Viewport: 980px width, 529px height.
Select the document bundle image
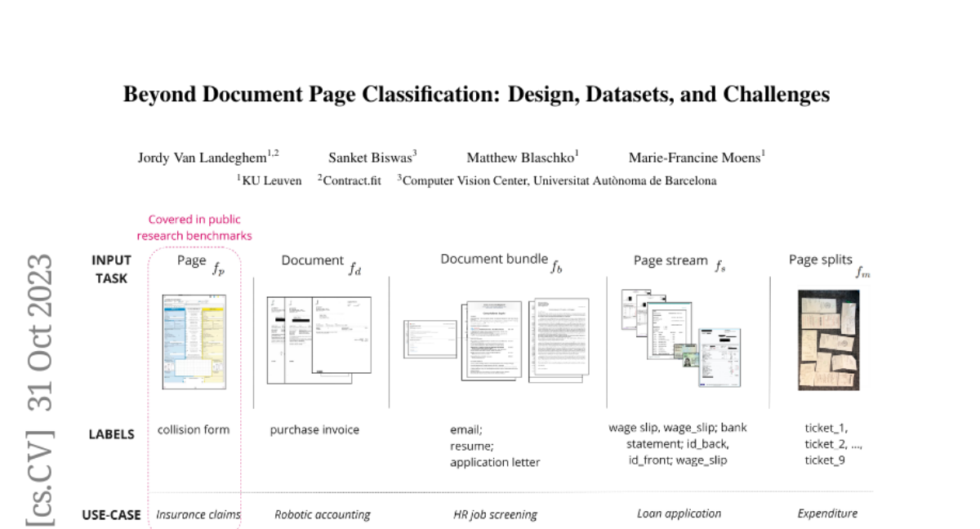coord(497,339)
